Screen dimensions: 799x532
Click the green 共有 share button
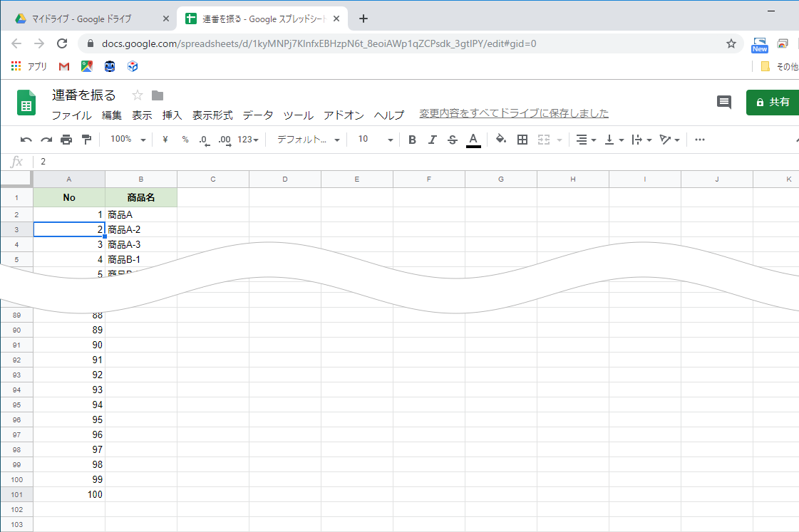[773, 103]
